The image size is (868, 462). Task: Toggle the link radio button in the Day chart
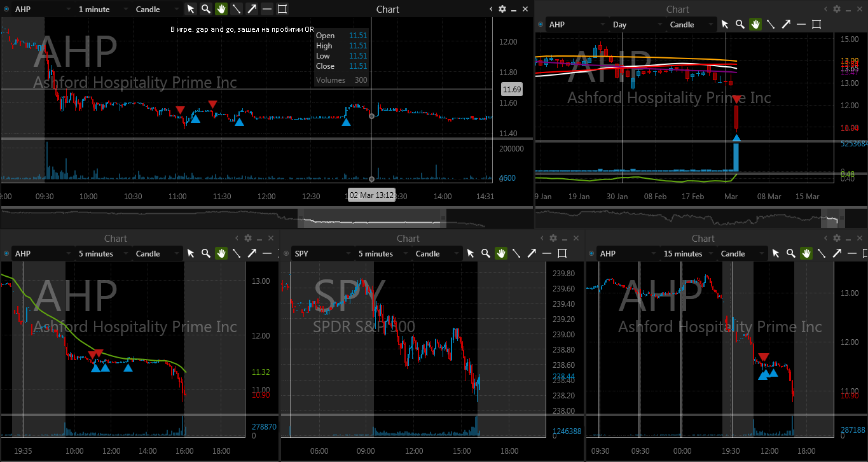tap(541, 24)
